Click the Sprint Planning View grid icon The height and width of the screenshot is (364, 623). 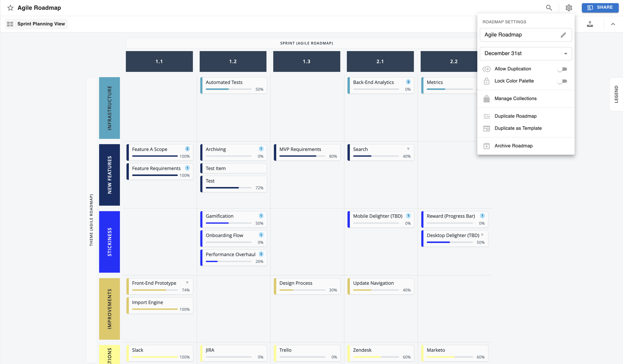click(x=10, y=24)
